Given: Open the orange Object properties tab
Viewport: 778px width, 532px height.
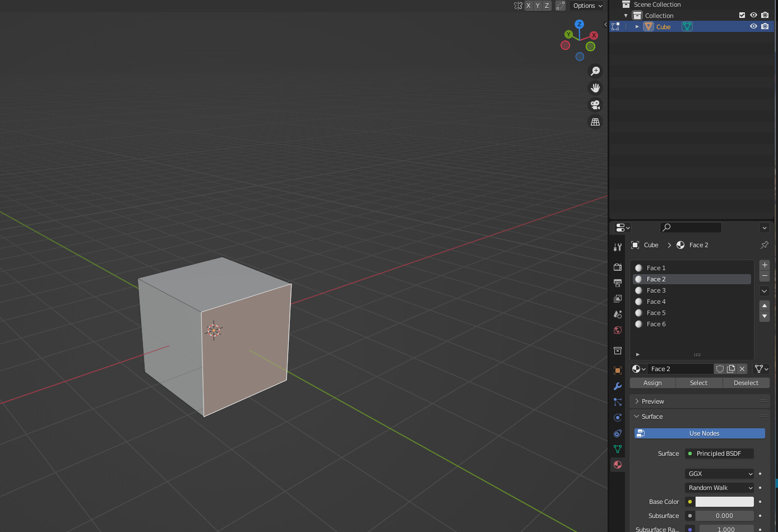Looking at the screenshot, I should [x=617, y=369].
